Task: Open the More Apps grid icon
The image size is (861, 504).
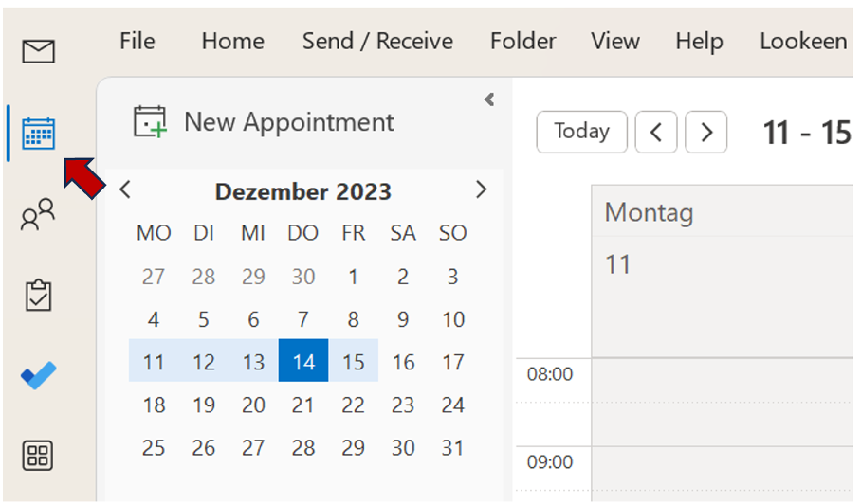Action: tap(39, 456)
